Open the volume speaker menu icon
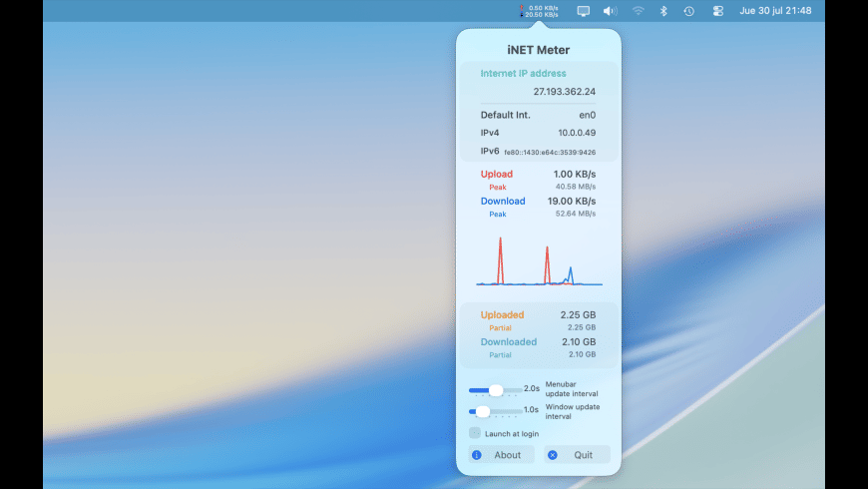Image resolution: width=868 pixels, height=489 pixels. coord(610,11)
